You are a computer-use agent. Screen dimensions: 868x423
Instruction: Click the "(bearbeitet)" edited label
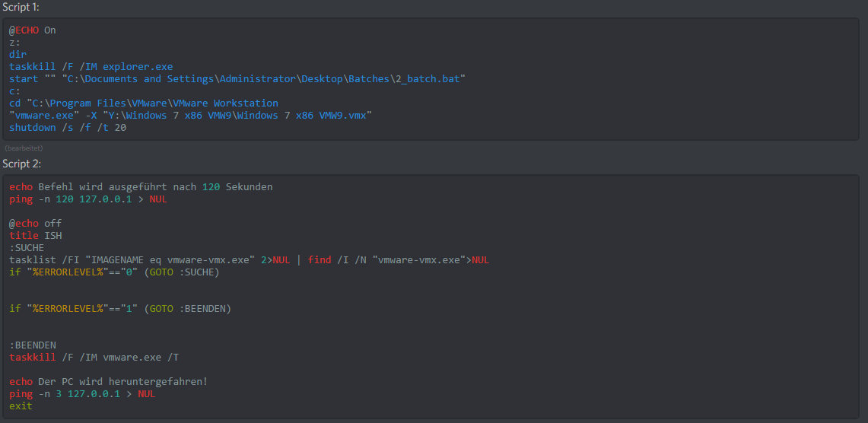tap(24, 148)
